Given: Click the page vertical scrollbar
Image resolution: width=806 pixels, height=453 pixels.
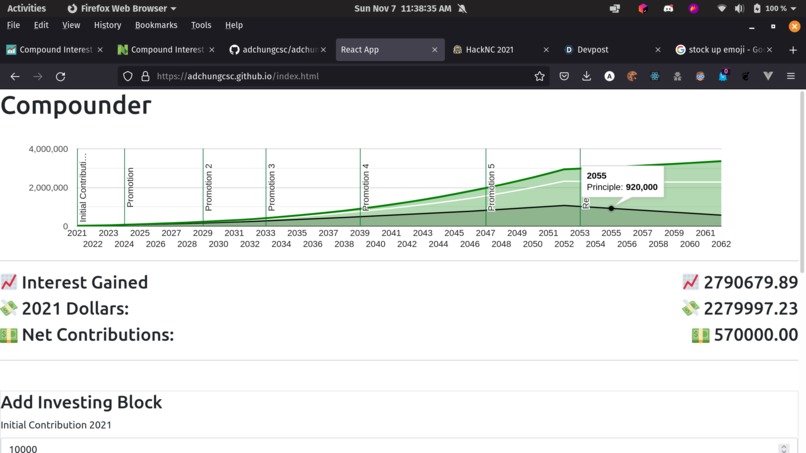Looking at the screenshot, I should tap(803, 182).
